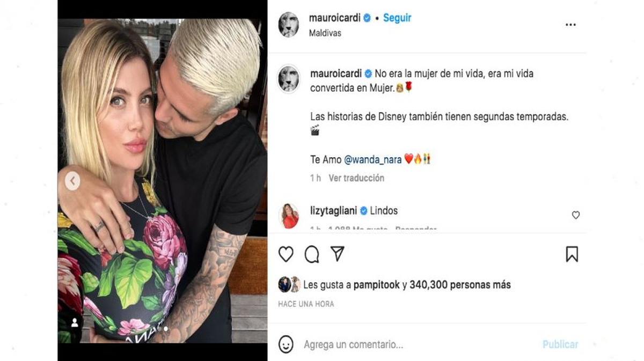Viewport: 644px width, 361px height.
Task: Show tagged people icon on photo
Action: tap(75, 322)
